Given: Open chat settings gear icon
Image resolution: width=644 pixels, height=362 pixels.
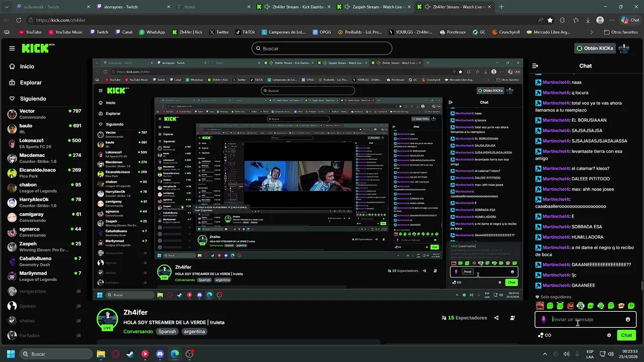Looking at the screenshot, I should [x=609, y=335].
